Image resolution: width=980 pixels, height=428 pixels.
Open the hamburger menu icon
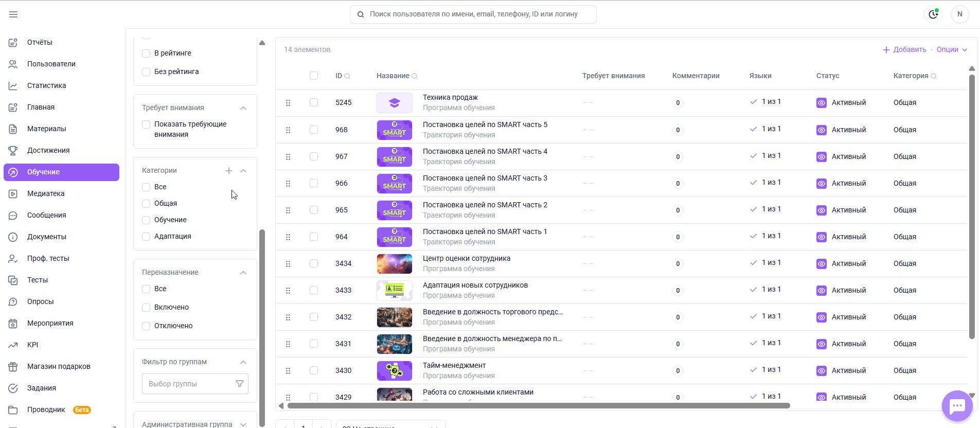click(x=13, y=14)
